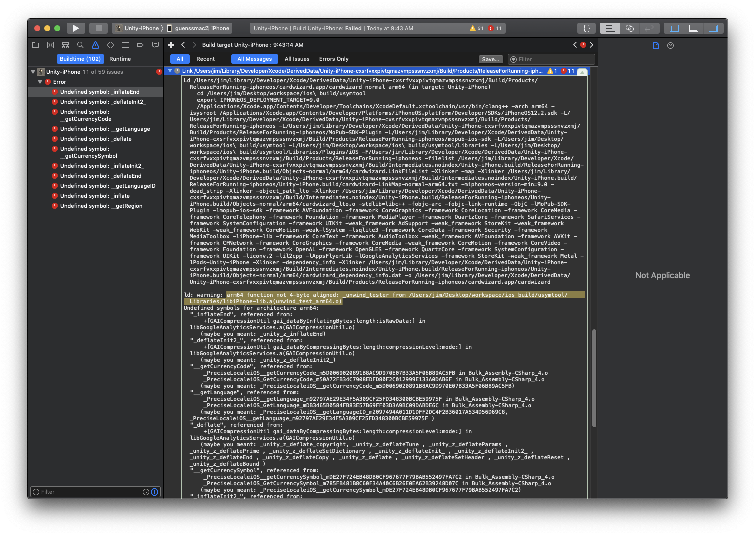Open the Project navigator folder icon
This screenshot has width=756, height=536.
pos(35,45)
